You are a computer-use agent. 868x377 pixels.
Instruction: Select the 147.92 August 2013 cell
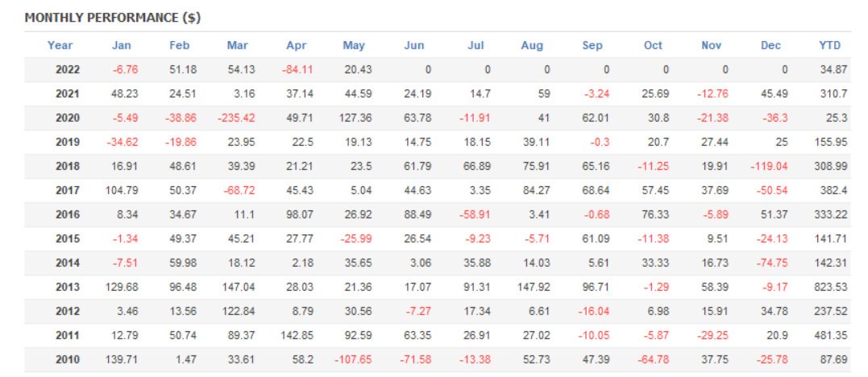pyautogui.click(x=532, y=288)
